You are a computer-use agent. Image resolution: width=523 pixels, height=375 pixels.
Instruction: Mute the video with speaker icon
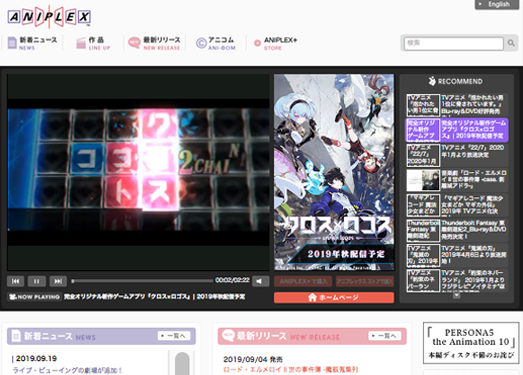260,281
